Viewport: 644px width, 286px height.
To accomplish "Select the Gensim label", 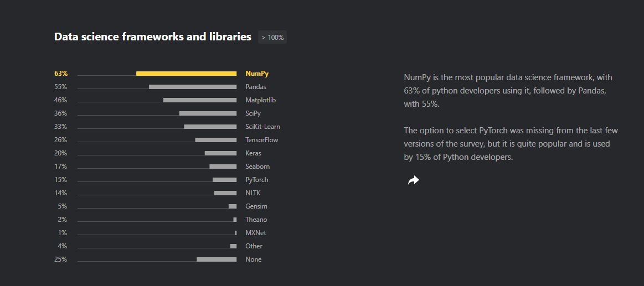I will click(x=256, y=206).
